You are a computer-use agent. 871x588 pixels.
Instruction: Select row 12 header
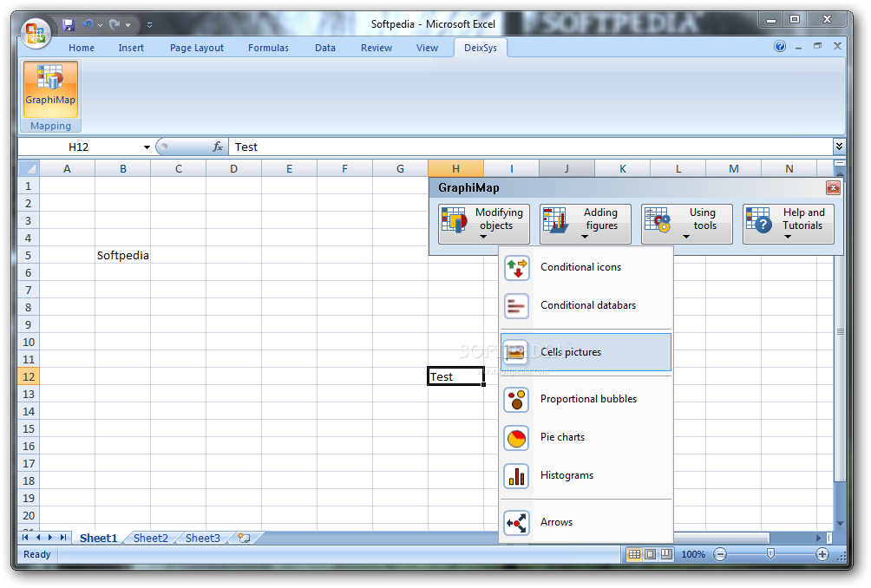point(29,376)
